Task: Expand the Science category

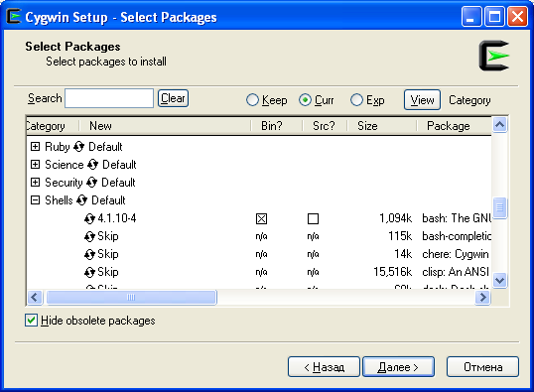Action: click(x=35, y=165)
